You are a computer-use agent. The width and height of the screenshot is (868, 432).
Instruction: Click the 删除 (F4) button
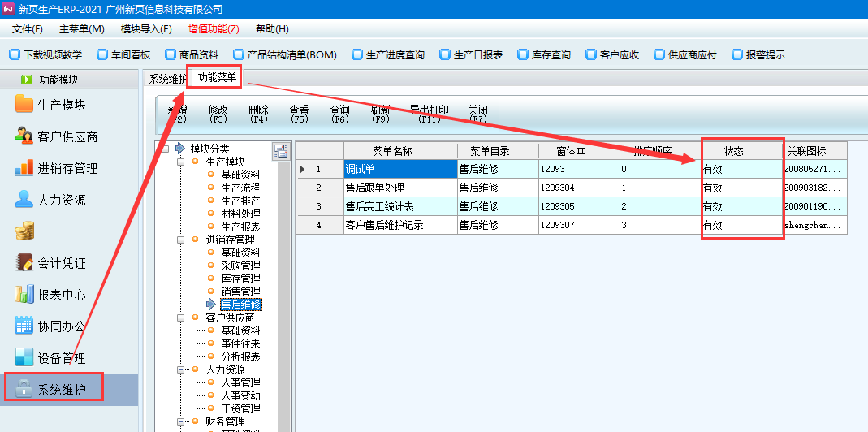pyautogui.click(x=258, y=114)
